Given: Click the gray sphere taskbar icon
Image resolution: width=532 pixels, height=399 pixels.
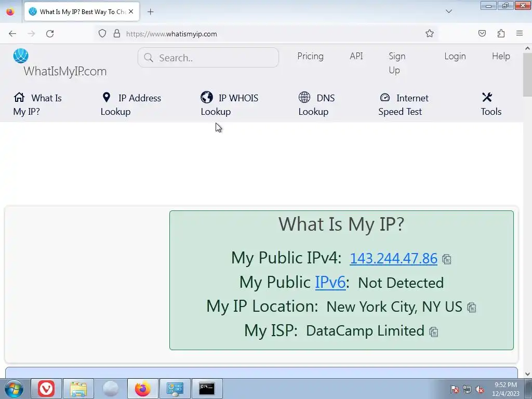Looking at the screenshot, I should [x=111, y=389].
